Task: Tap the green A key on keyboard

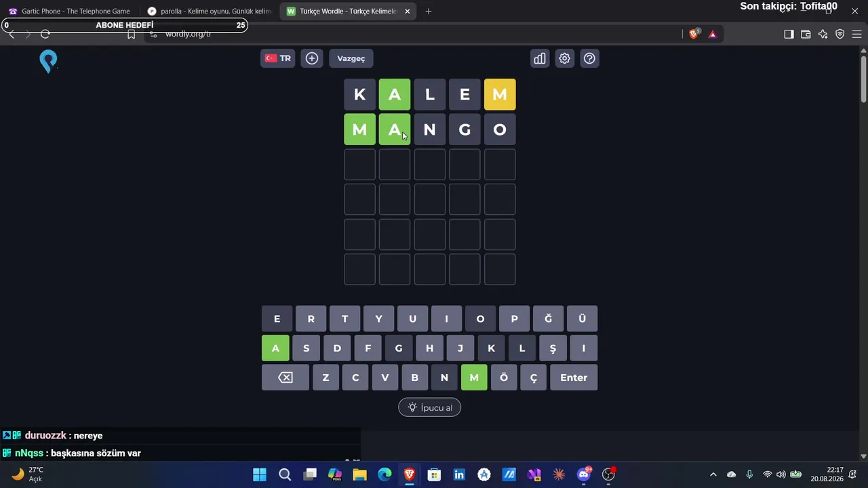Action: click(x=275, y=348)
